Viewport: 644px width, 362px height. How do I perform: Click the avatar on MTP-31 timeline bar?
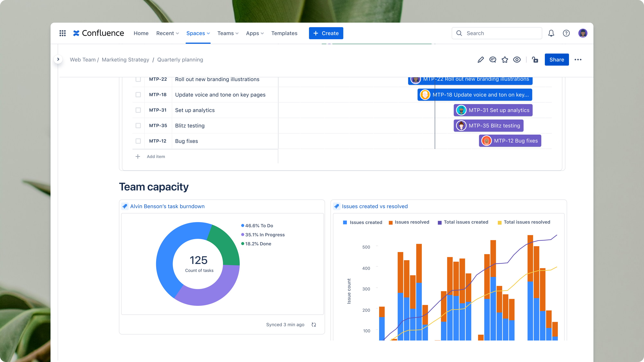461,110
